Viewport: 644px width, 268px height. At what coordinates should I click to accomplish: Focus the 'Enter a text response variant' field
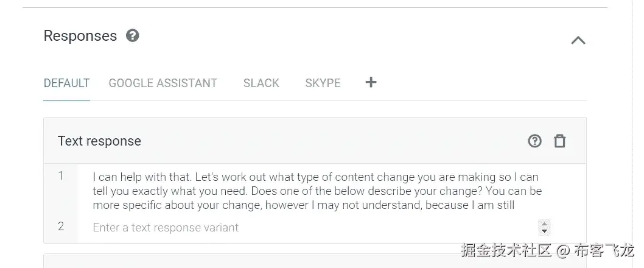click(x=304, y=228)
